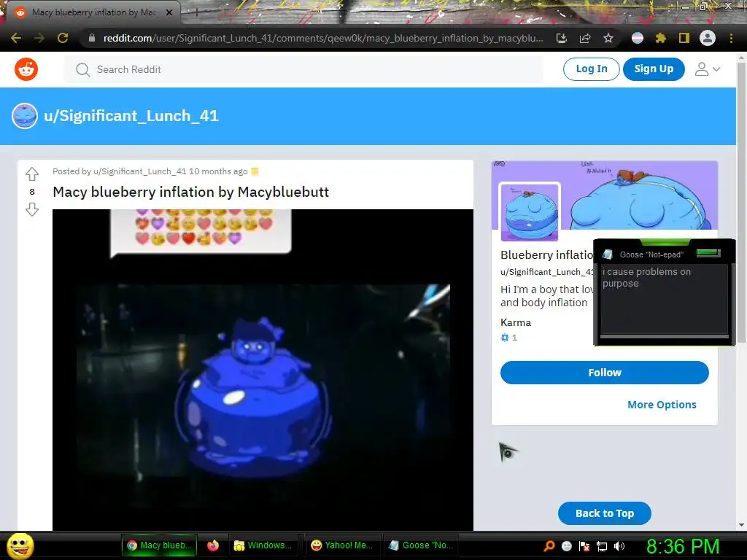Click u/Significant_Lunch_41 banner title
The width and height of the screenshot is (747, 560).
[131, 116]
